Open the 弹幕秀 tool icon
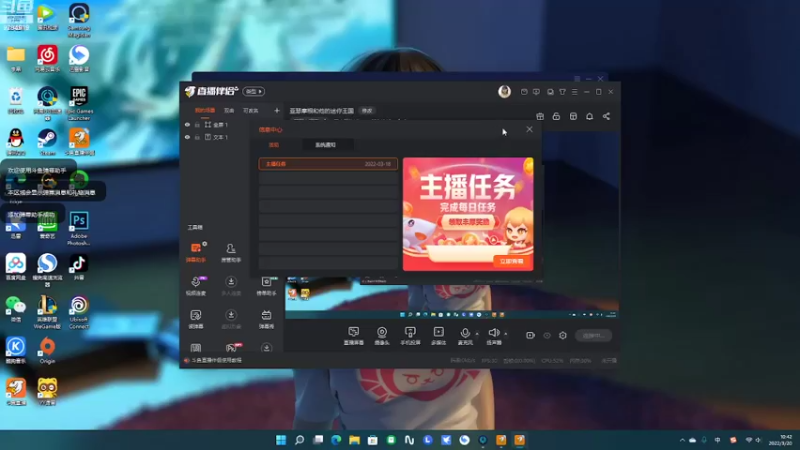800x450 pixels. 266,319
